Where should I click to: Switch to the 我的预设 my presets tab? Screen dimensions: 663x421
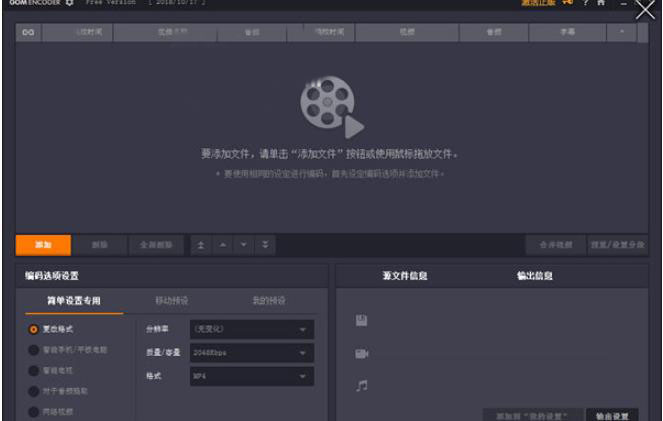pyautogui.click(x=269, y=301)
